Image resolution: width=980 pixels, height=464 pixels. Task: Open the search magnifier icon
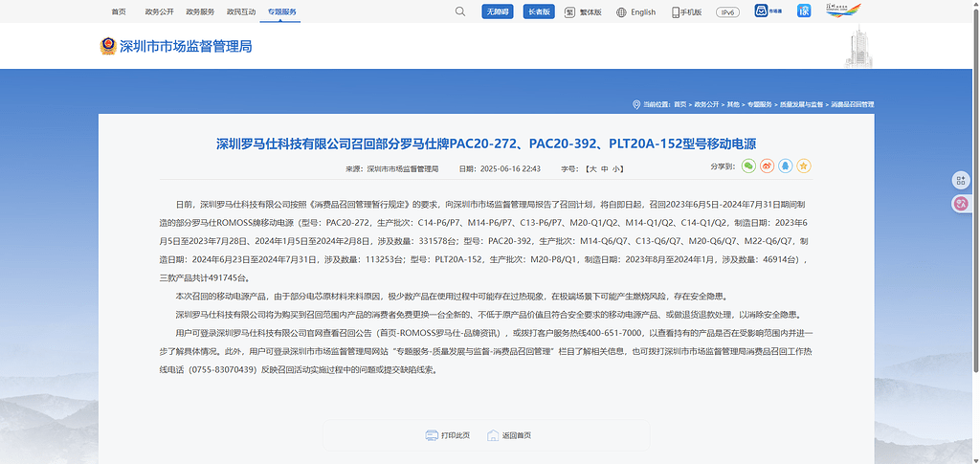coord(460,11)
